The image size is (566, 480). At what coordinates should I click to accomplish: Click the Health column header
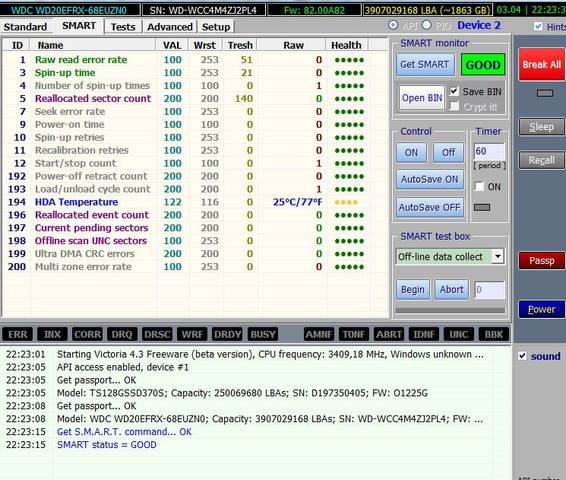346,45
